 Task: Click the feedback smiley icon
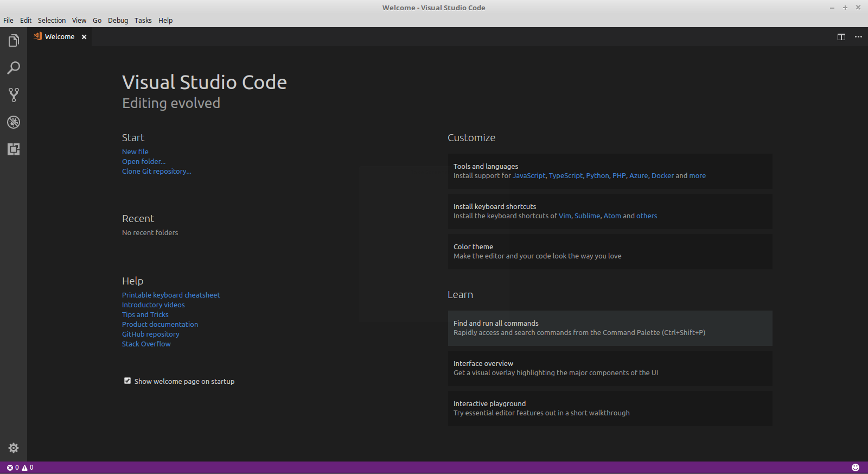pyautogui.click(x=856, y=467)
